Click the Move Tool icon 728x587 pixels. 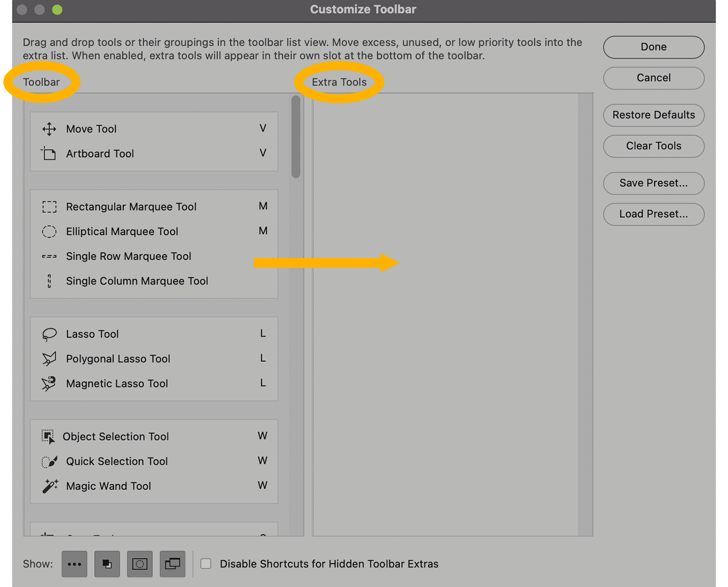(49, 129)
